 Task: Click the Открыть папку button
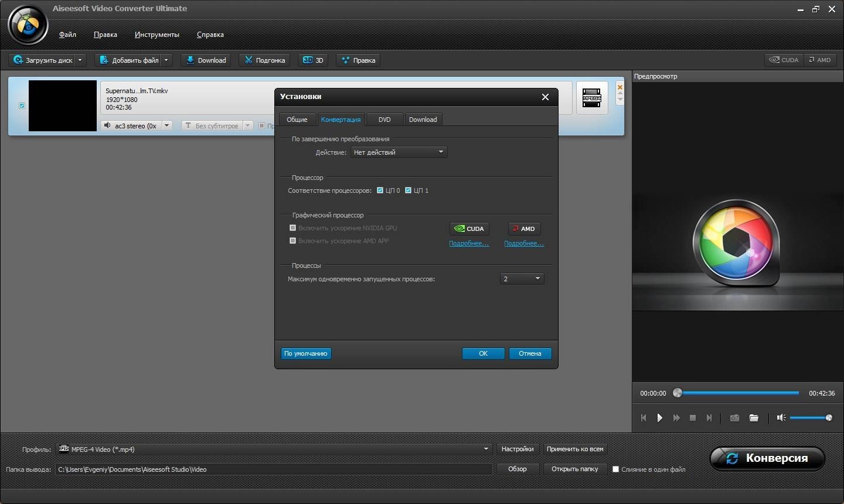point(575,469)
